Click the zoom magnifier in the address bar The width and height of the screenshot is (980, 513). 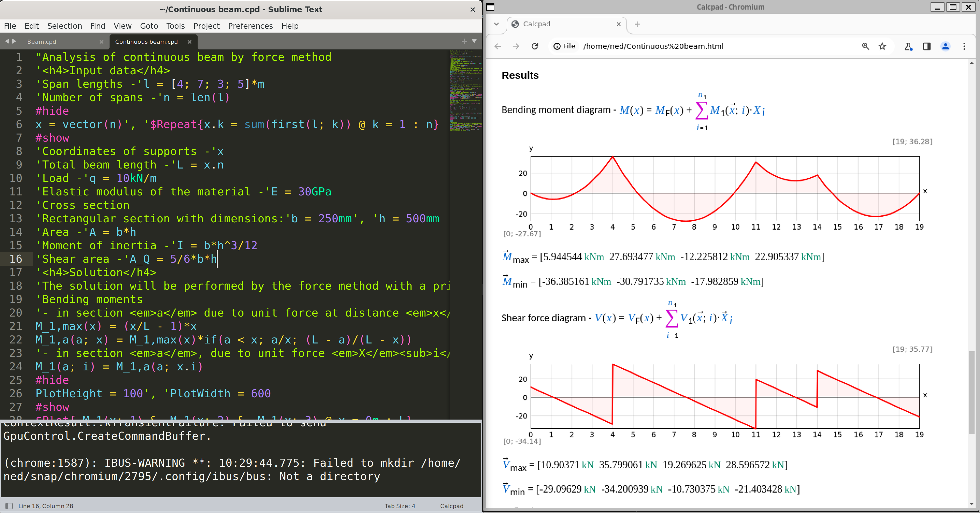[866, 46]
